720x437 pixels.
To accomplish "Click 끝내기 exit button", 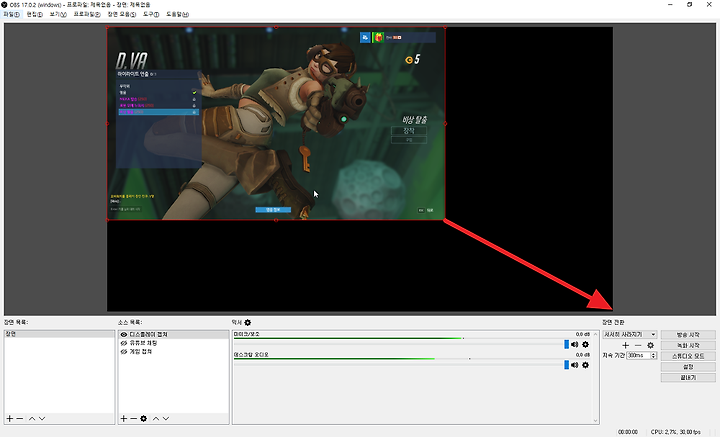I will pos(688,377).
